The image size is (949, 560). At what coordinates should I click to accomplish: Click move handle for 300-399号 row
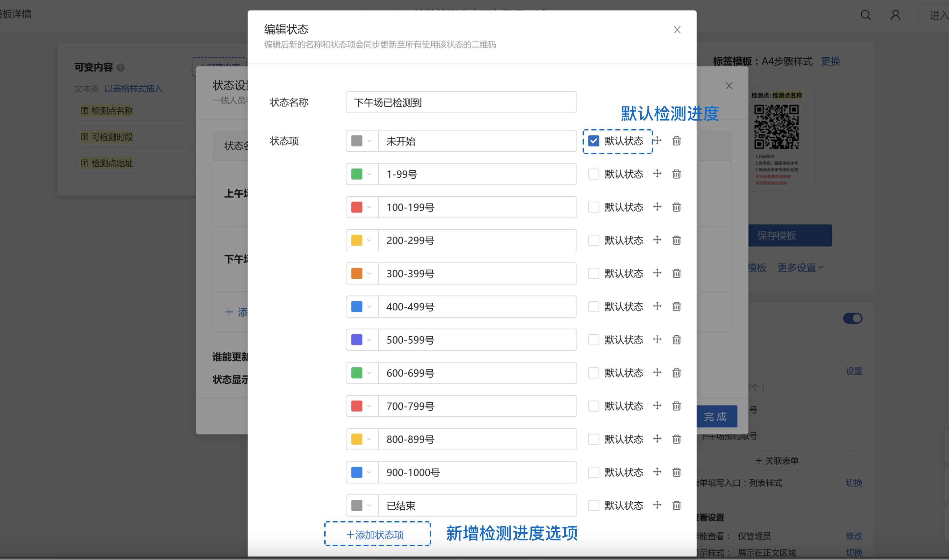pyautogui.click(x=657, y=273)
